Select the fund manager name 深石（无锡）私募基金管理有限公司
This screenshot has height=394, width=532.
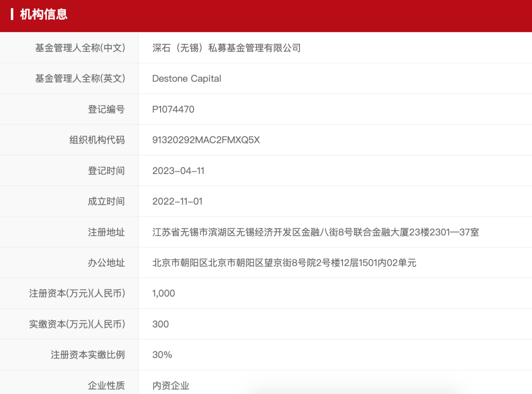tap(226, 48)
